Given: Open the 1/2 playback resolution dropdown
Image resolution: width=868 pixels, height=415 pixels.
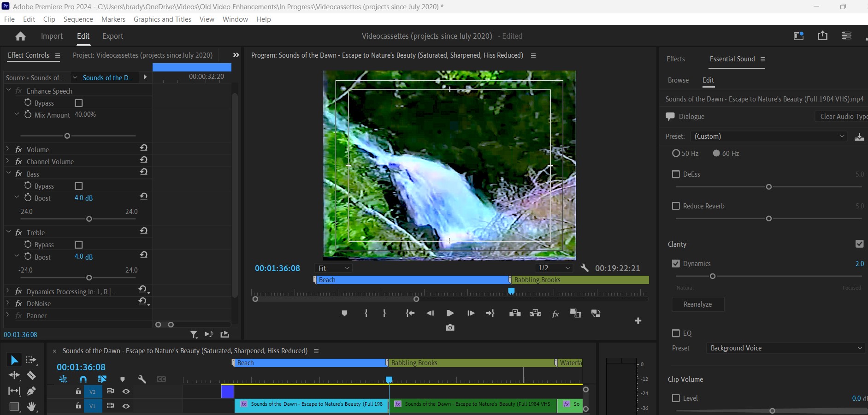Looking at the screenshot, I should coord(554,268).
